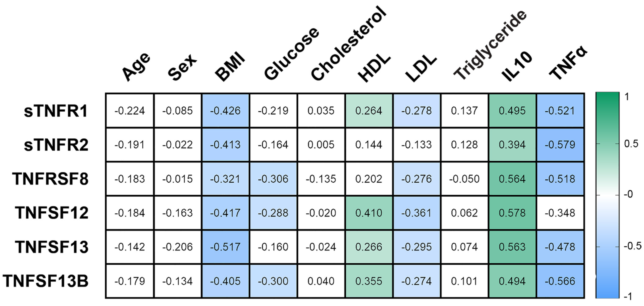Click the TNFRSF8 Glucose cell showing -0.306

273,179
